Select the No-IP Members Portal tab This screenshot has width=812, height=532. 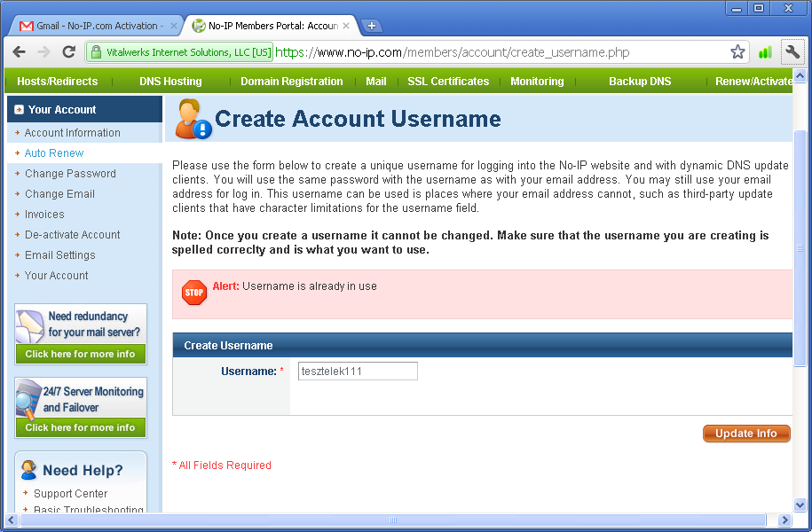point(272,26)
